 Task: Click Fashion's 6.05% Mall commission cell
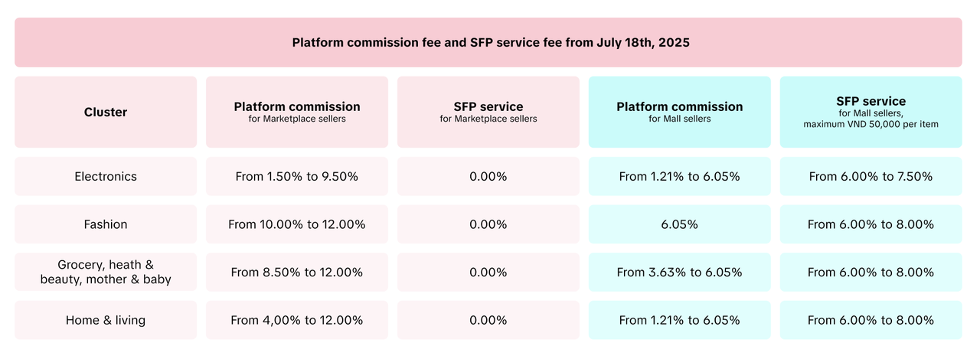680,224
